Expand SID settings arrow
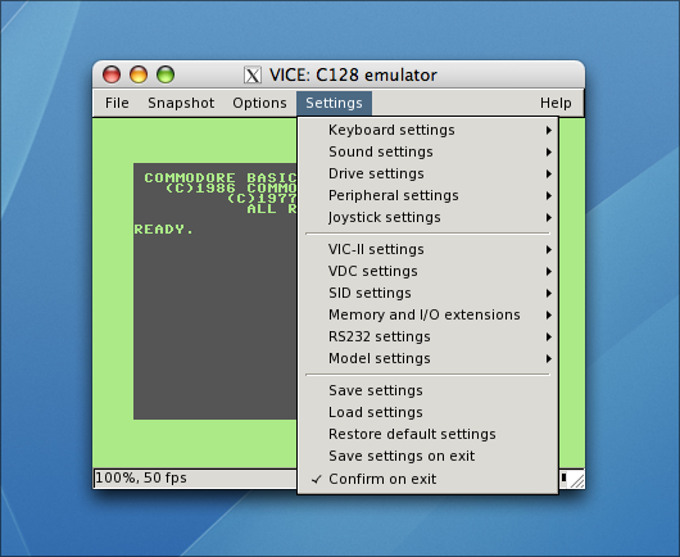 (549, 293)
